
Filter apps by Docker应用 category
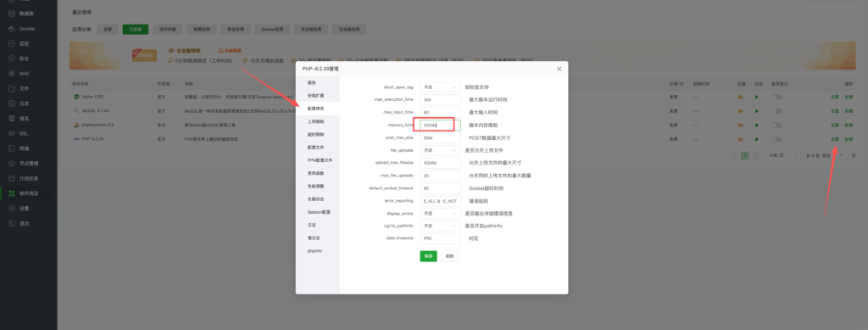tap(272, 30)
